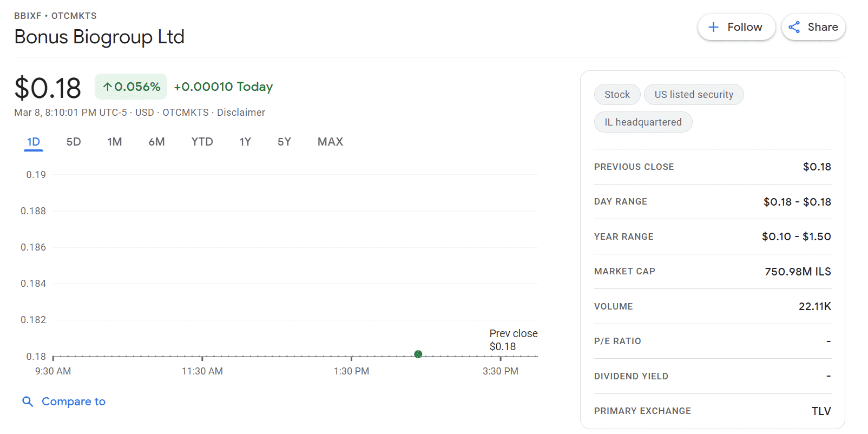The width and height of the screenshot is (868, 434).
Task: Open the 1Y chart range
Action: coord(246,142)
